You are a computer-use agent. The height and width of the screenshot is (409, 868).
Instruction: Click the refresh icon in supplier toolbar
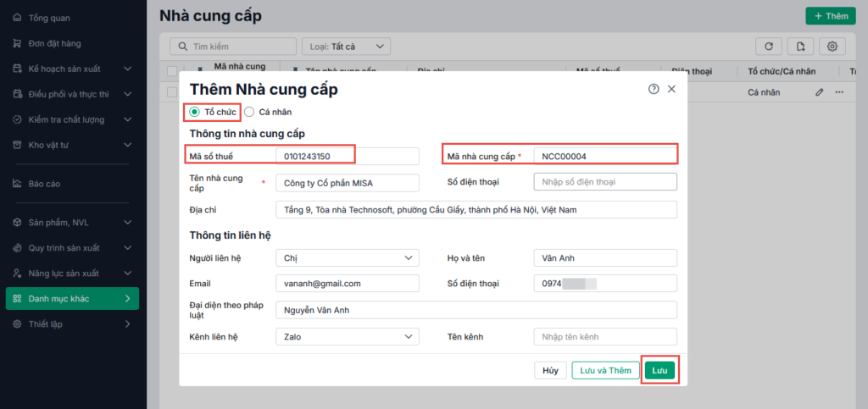(768, 47)
